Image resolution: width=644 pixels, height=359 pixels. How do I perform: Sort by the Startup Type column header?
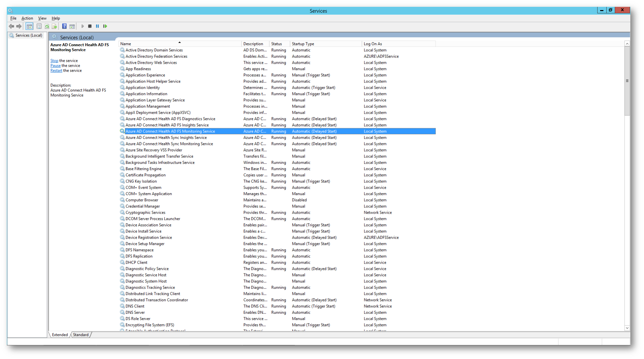pos(326,44)
